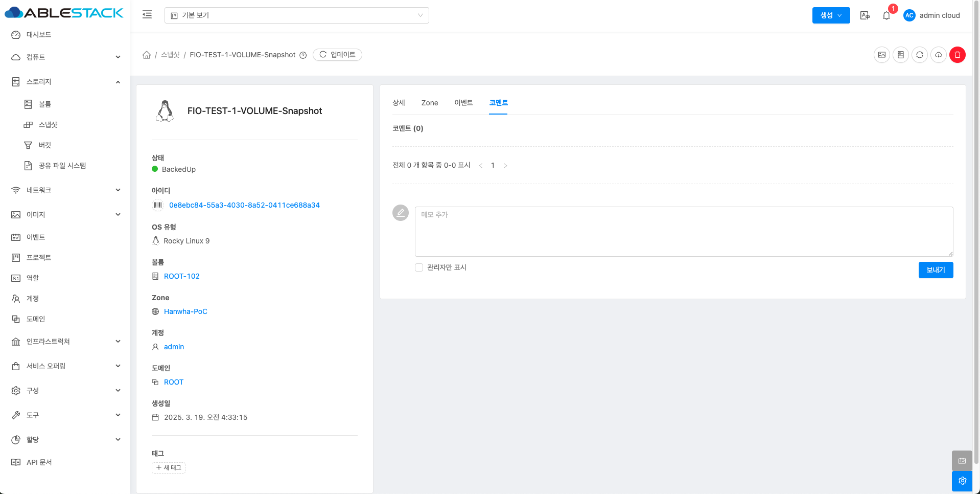Click the '보내기' send button
The height and width of the screenshot is (494, 980).
(x=935, y=270)
